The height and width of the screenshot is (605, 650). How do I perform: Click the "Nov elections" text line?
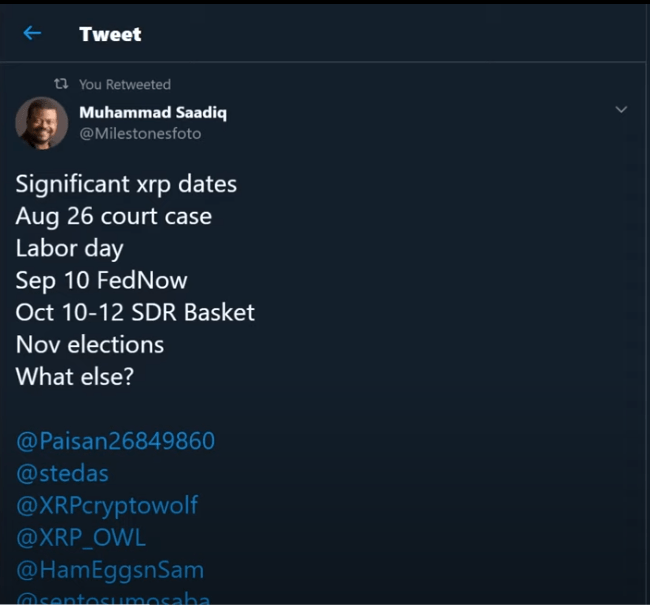(89, 344)
